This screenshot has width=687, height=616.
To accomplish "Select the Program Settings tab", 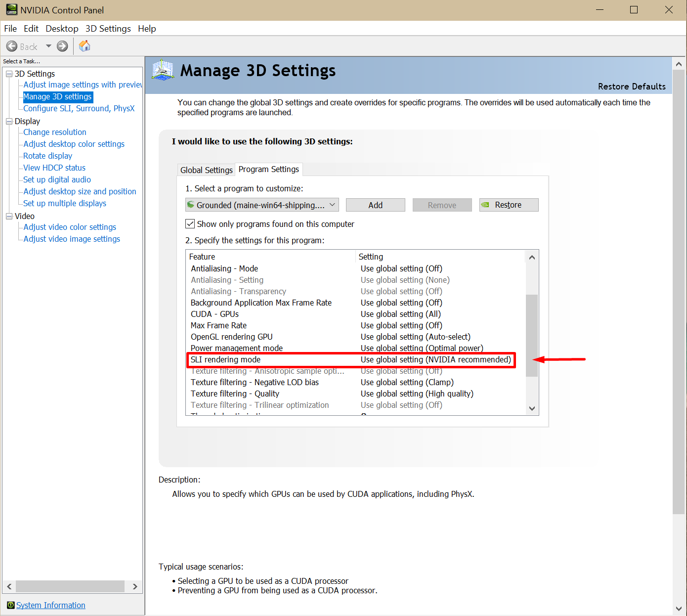I will (x=269, y=169).
